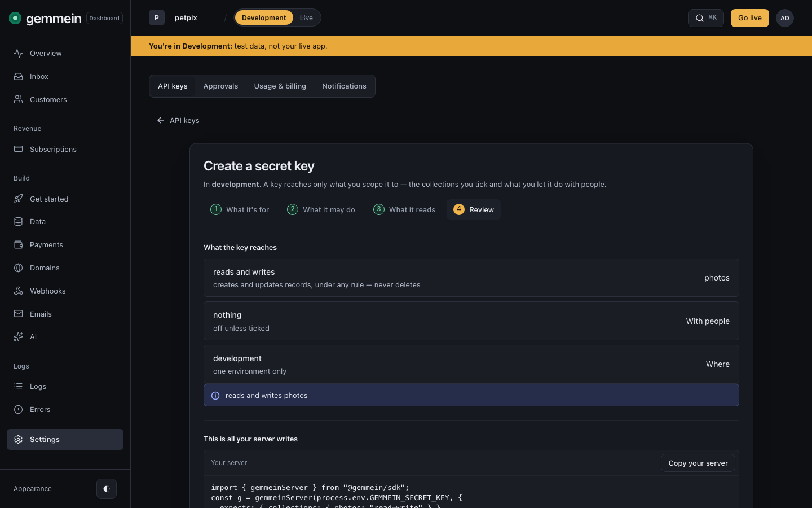Select the Development environment pill
This screenshot has height=508, width=812.
point(264,17)
